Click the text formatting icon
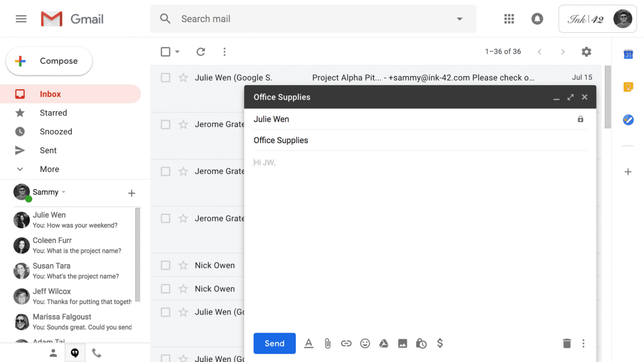This screenshot has height=362, width=644. pyautogui.click(x=308, y=343)
